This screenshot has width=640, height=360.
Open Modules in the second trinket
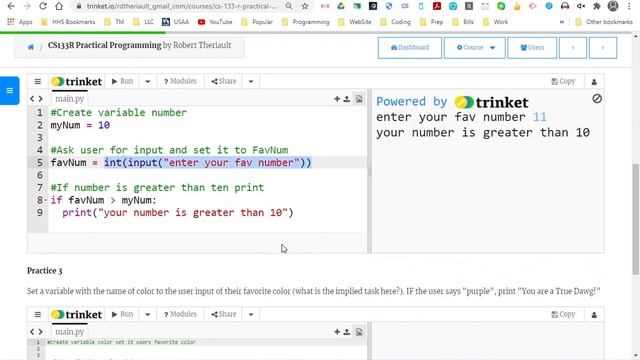point(180,314)
